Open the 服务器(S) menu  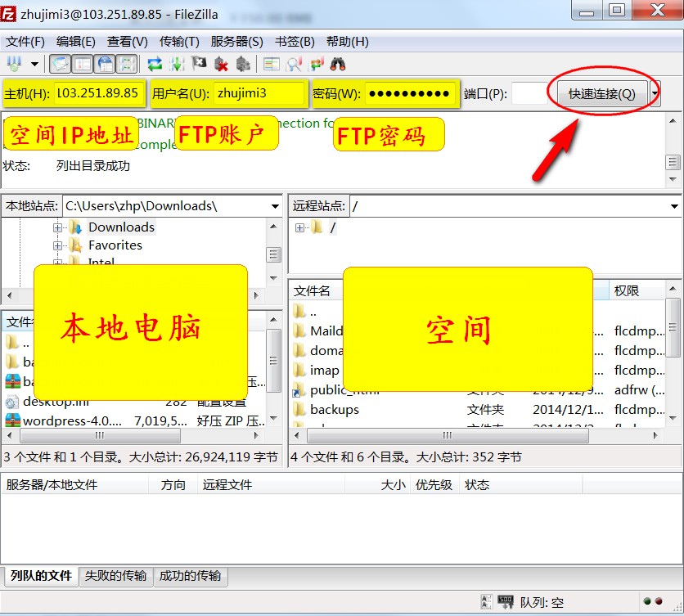pyautogui.click(x=237, y=42)
